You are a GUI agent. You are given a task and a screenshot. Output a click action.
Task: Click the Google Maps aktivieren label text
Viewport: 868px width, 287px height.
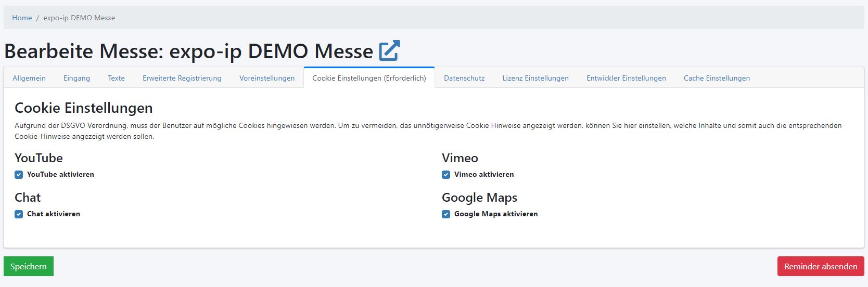(x=496, y=214)
